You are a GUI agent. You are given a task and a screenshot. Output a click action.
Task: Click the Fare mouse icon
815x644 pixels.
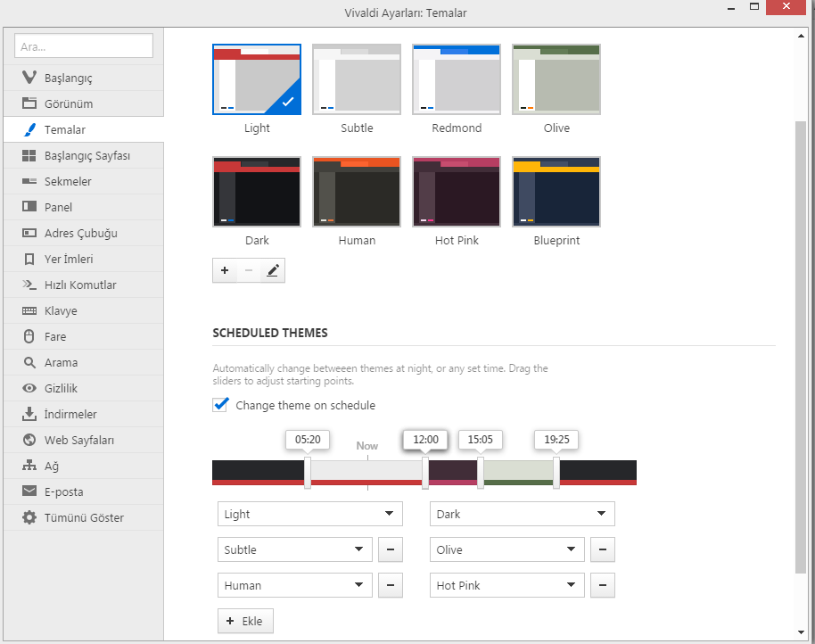[x=29, y=335]
